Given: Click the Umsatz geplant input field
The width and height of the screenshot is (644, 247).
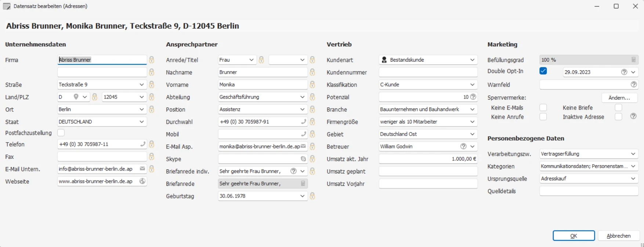Looking at the screenshot, I should pos(428,171).
